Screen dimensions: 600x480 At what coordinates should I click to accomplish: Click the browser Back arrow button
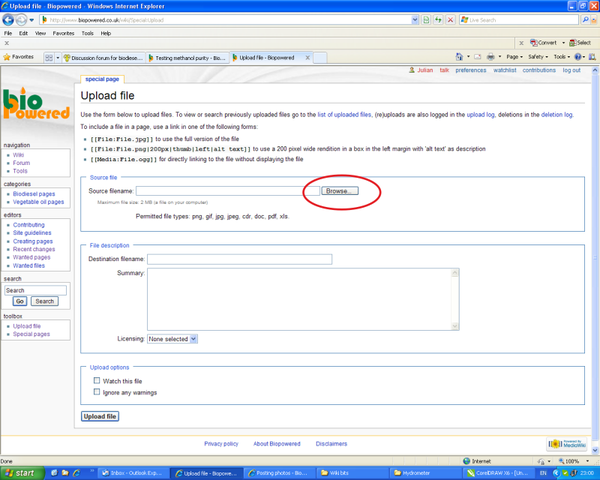pyautogui.click(x=9, y=19)
